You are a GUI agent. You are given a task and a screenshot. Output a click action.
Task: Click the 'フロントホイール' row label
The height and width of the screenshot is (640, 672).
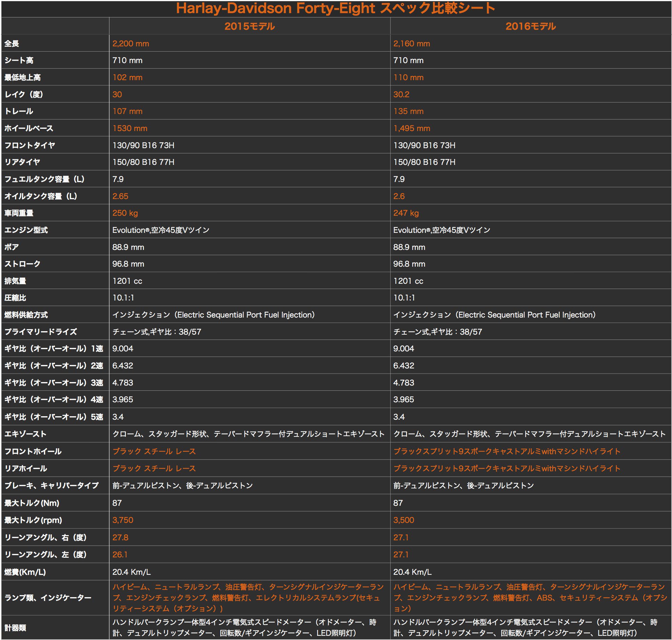(x=33, y=451)
